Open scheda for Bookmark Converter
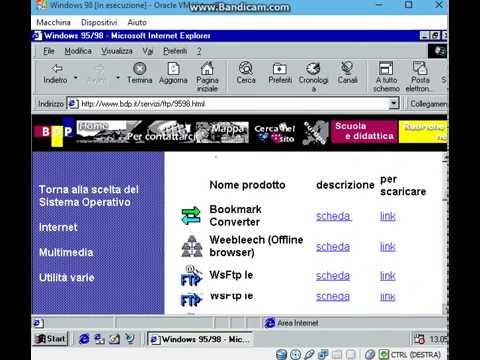 pyautogui.click(x=333, y=216)
